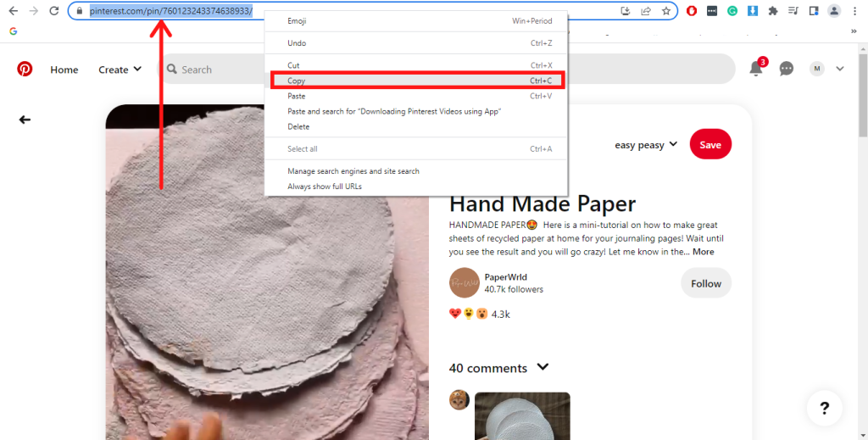Select Copy from the context menu
The image size is (868, 440).
(297, 81)
